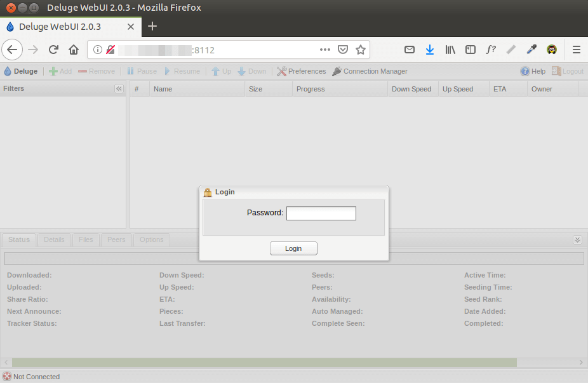Bookmark this page with star icon
The height and width of the screenshot is (383, 588).
[361, 50]
